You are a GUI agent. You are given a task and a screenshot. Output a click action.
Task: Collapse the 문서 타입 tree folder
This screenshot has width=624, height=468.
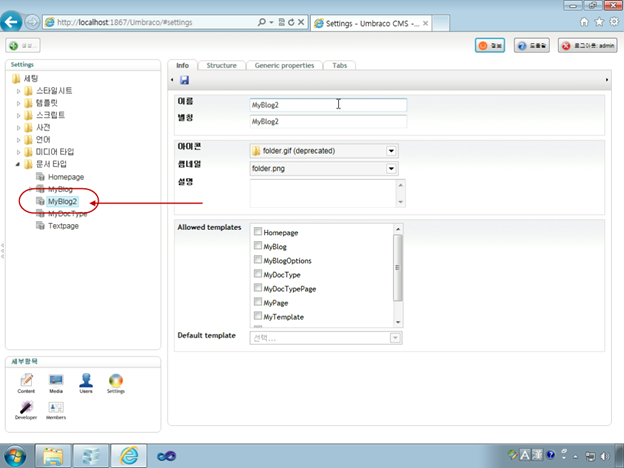pyautogui.click(x=18, y=164)
